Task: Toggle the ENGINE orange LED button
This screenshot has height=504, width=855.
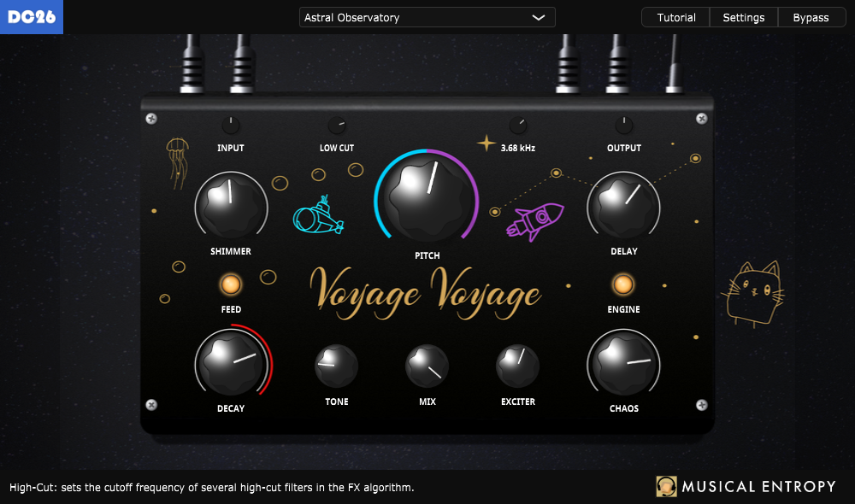Action: pyautogui.click(x=623, y=284)
